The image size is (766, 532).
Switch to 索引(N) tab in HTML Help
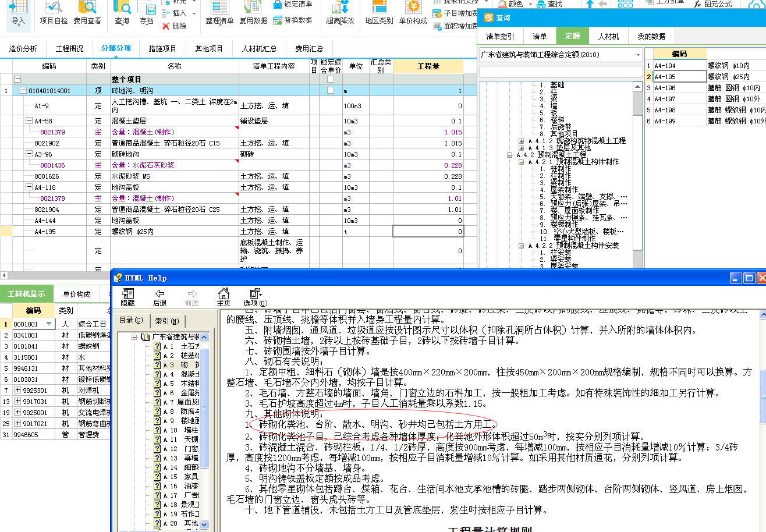tap(168, 321)
